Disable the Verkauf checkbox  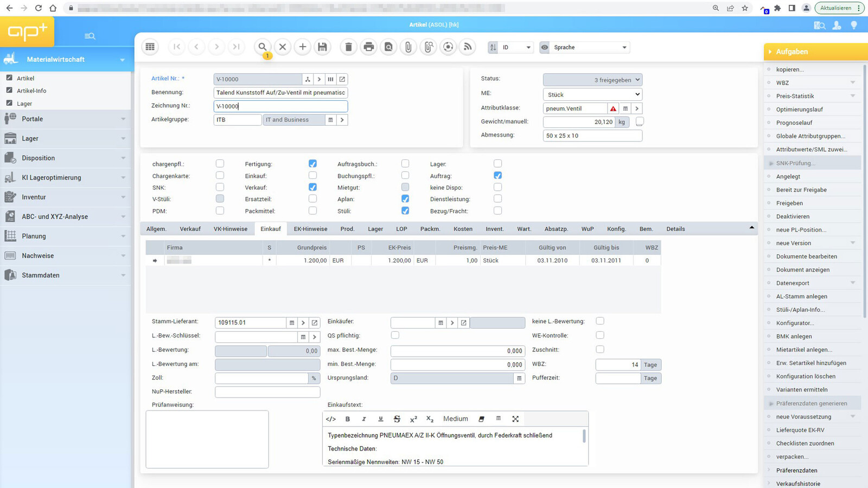[x=312, y=187]
